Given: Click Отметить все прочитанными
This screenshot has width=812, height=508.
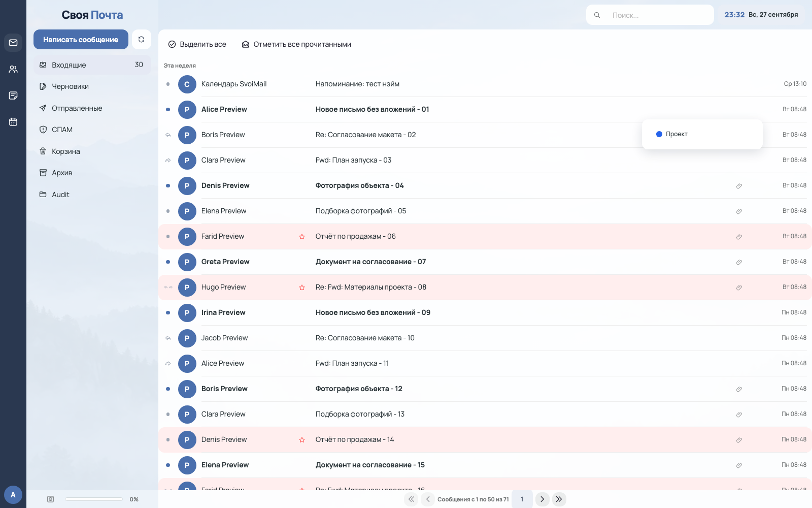Looking at the screenshot, I should tap(296, 45).
